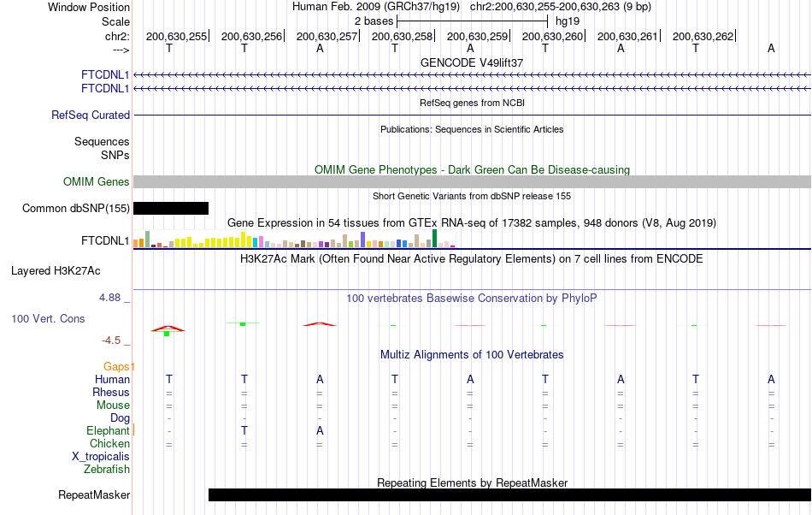Click Short Genetic Variants from dbSNP title
Image resolution: width=812 pixels, height=515 pixels.
[472, 196]
